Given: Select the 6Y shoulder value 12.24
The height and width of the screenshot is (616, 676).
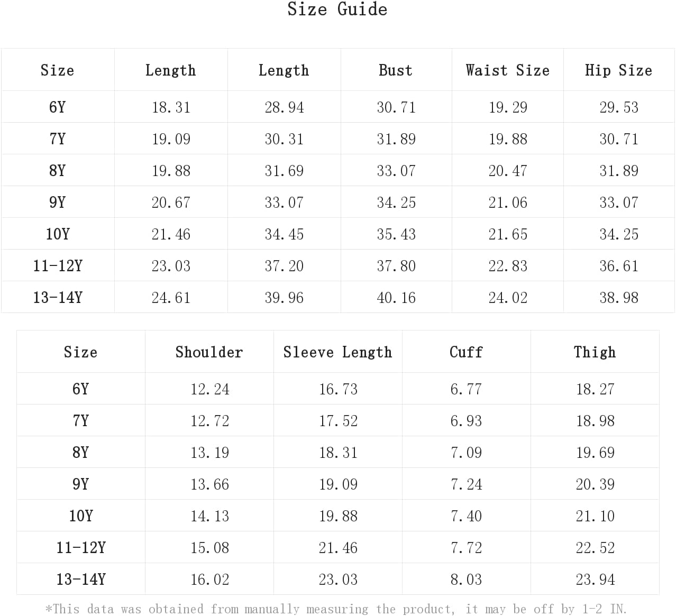Looking at the screenshot, I should [210, 389].
